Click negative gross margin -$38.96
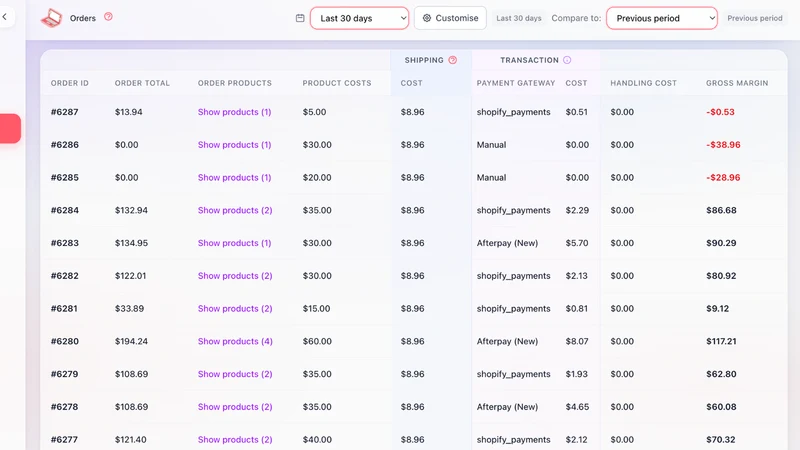This screenshot has width=800, height=450. [723, 145]
